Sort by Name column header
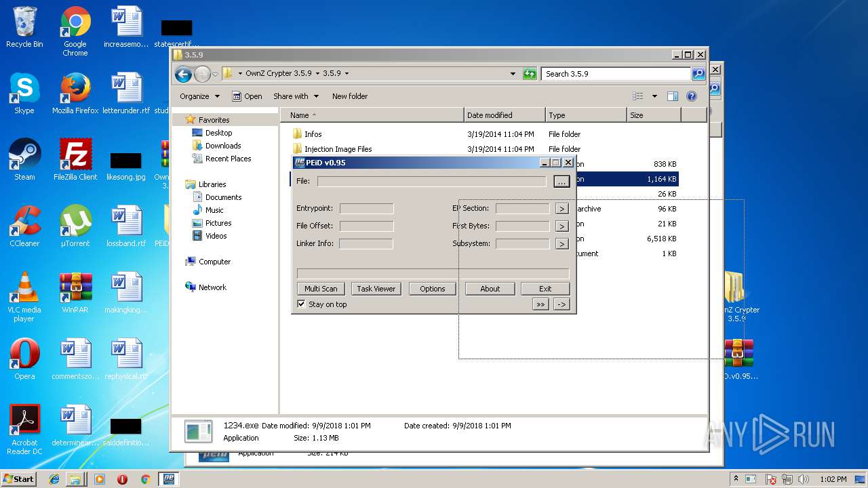868x488 pixels. pos(372,115)
